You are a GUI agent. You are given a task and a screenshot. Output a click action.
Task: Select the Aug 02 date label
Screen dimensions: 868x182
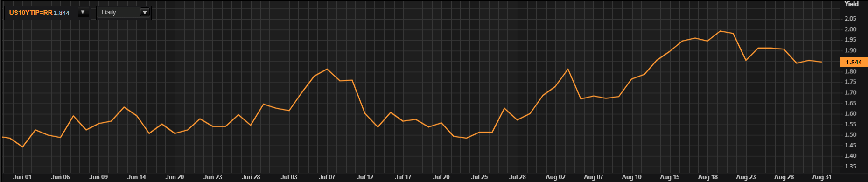555,177
